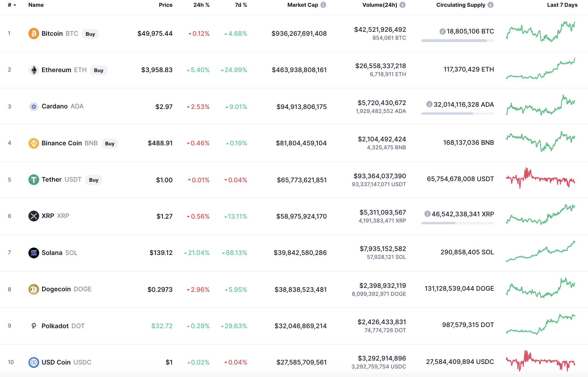
Task: Click the Bitcoin coin logo
Action: tap(34, 33)
